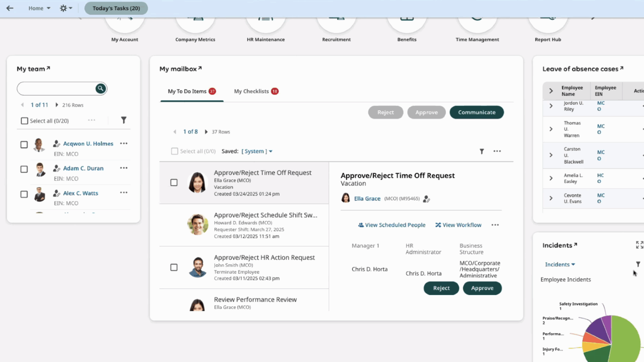Open the Incidents filter funnel icon
The width and height of the screenshot is (644, 362).
[638, 264]
